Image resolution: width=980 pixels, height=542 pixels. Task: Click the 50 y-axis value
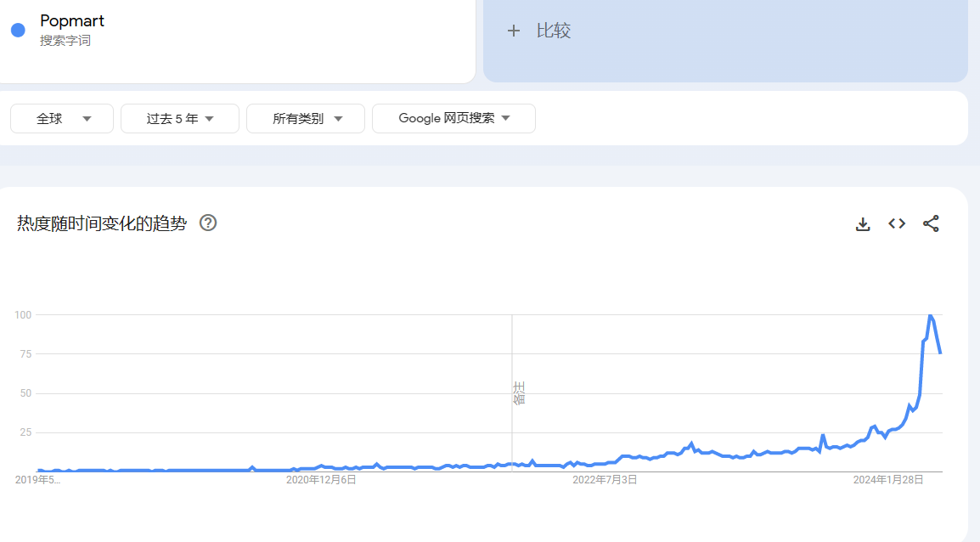pos(25,393)
